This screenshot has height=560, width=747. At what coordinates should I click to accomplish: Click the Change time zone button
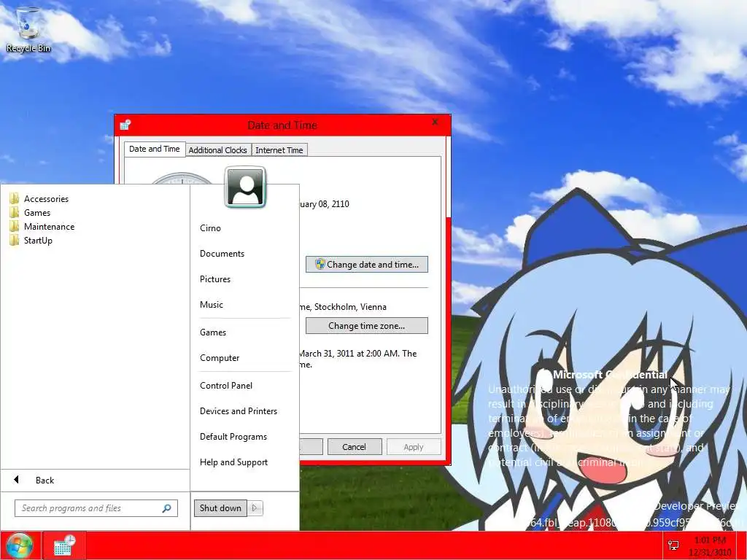pyautogui.click(x=367, y=326)
